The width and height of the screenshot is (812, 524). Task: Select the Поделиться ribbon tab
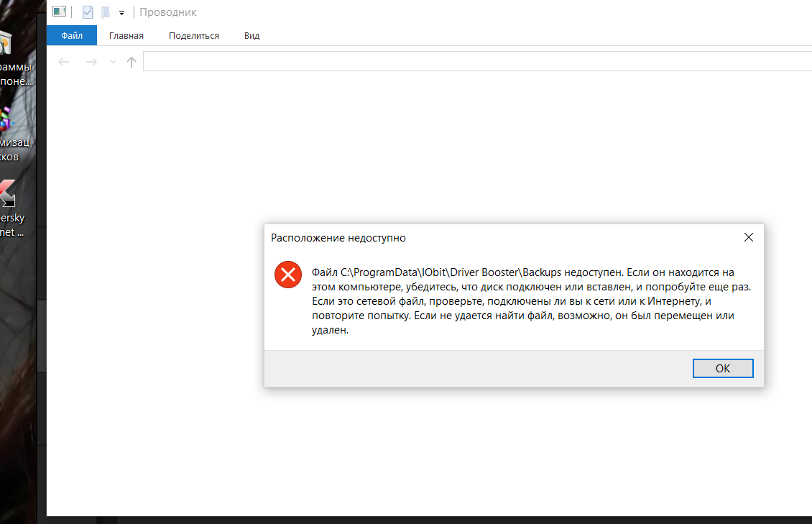pos(194,35)
